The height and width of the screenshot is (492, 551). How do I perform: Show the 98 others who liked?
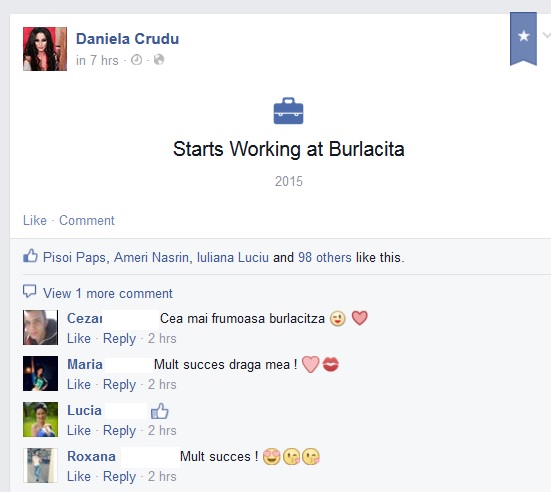point(325,258)
